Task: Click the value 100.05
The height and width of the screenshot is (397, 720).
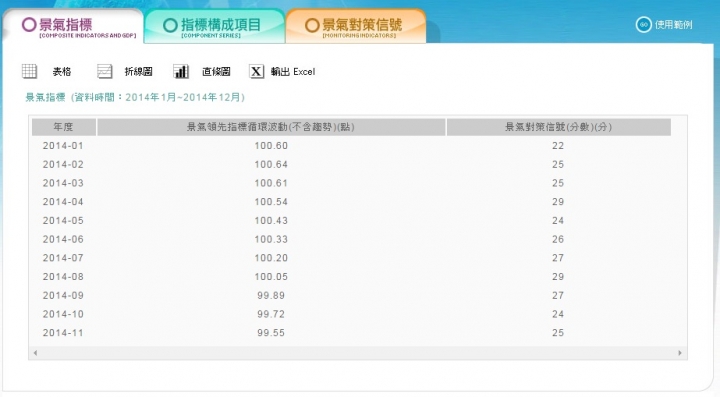Action: click(x=271, y=277)
